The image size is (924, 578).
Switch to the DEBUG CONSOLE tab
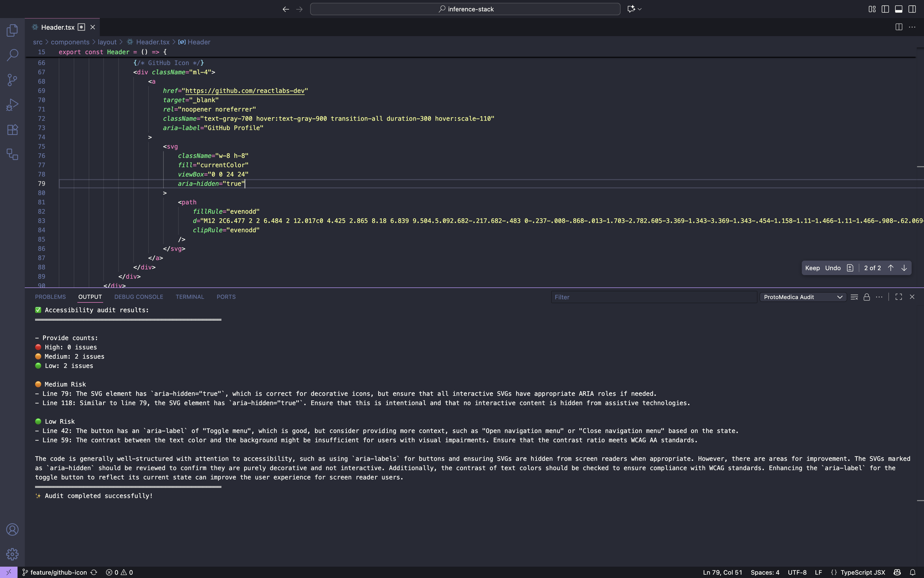(x=139, y=297)
